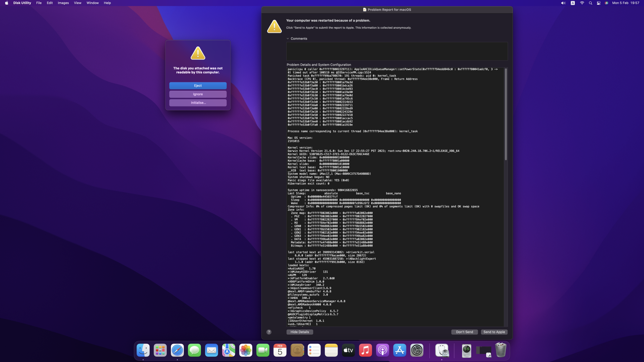
Task: Click into the Comments text field
Action: click(397, 51)
